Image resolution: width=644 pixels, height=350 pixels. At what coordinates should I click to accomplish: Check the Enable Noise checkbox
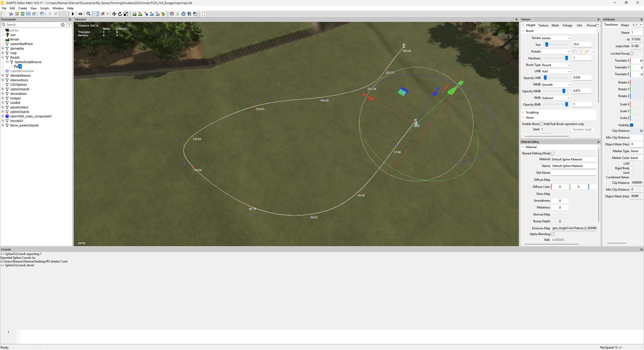(x=541, y=124)
